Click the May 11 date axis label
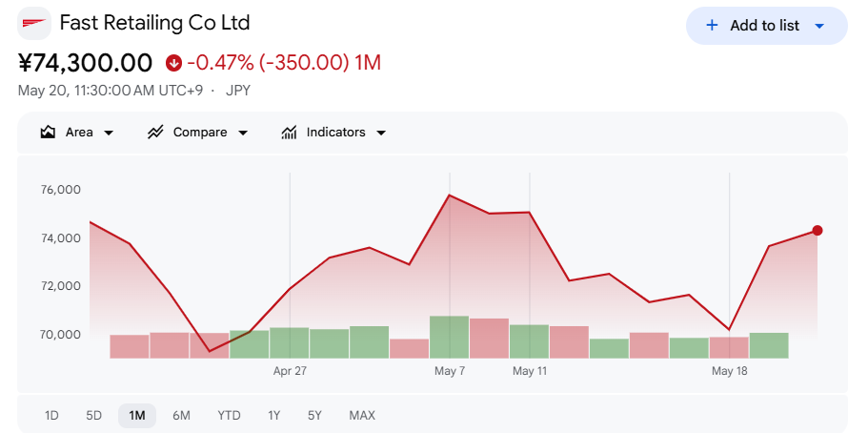The height and width of the screenshot is (433, 868). (x=530, y=371)
